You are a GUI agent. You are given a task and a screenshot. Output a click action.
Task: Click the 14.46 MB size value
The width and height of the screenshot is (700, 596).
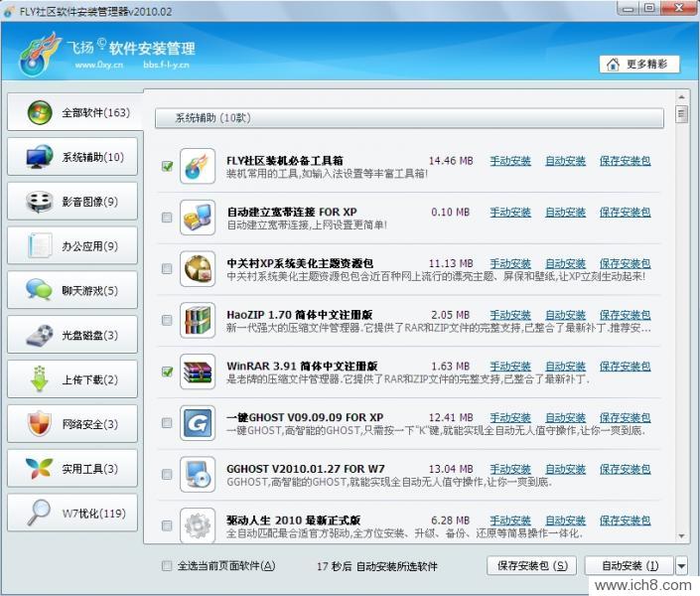tap(451, 161)
